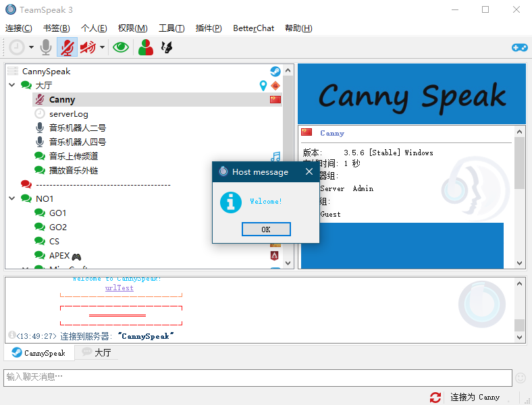Select the serverLog client
Image resolution: width=532 pixels, height=405 pixels.
pyautogui.click(x=69, y=114)
